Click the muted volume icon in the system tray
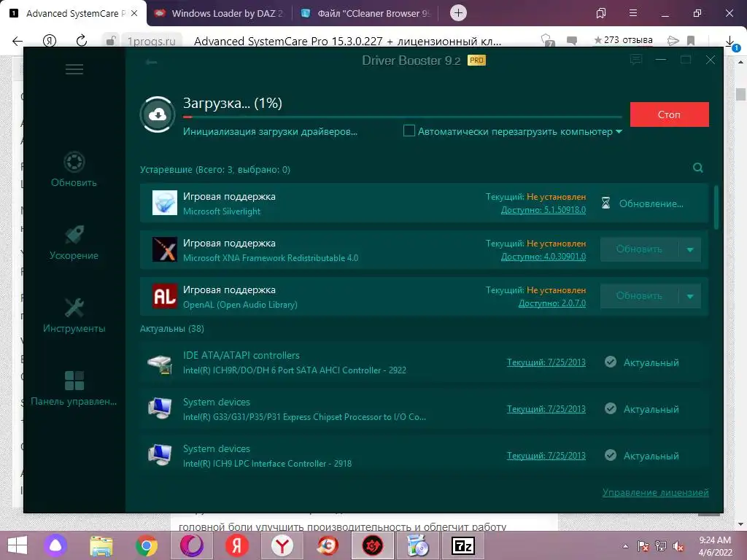747x560 pixels. pyautogui.click(x=678, y=546)
